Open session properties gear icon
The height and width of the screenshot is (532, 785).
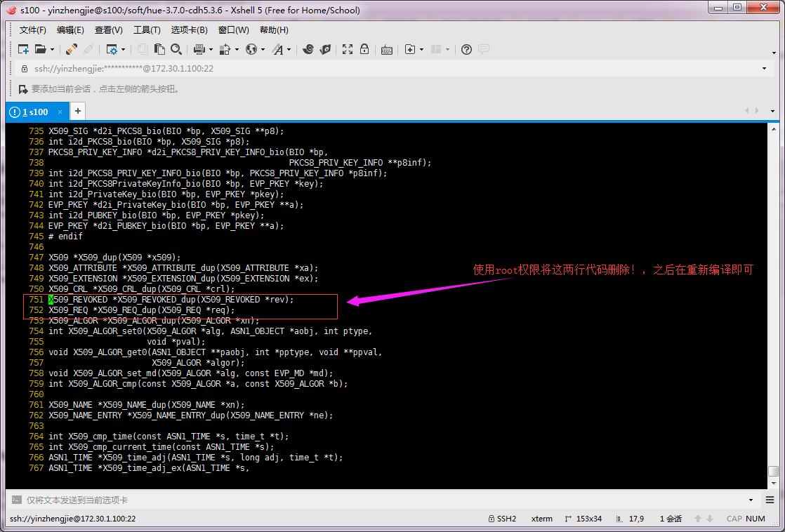coord(111,49)
